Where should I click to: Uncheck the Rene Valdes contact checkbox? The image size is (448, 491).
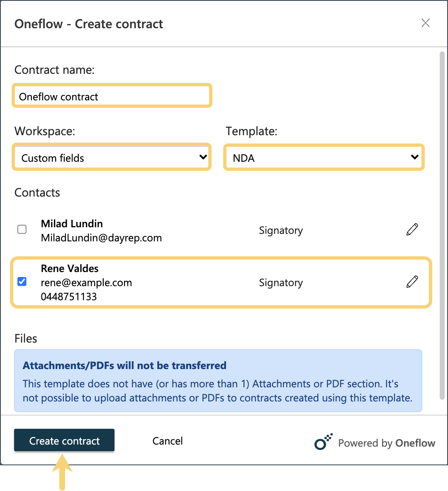tap(22, 282)
